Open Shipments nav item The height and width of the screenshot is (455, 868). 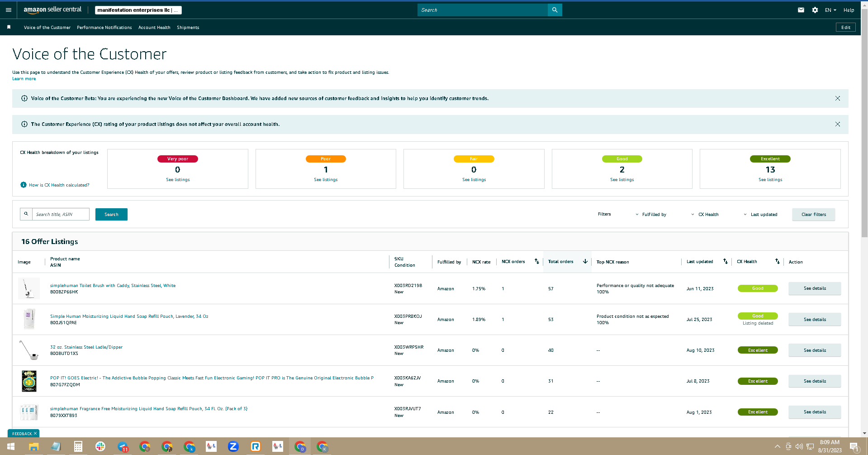click(x=188, y=28)
